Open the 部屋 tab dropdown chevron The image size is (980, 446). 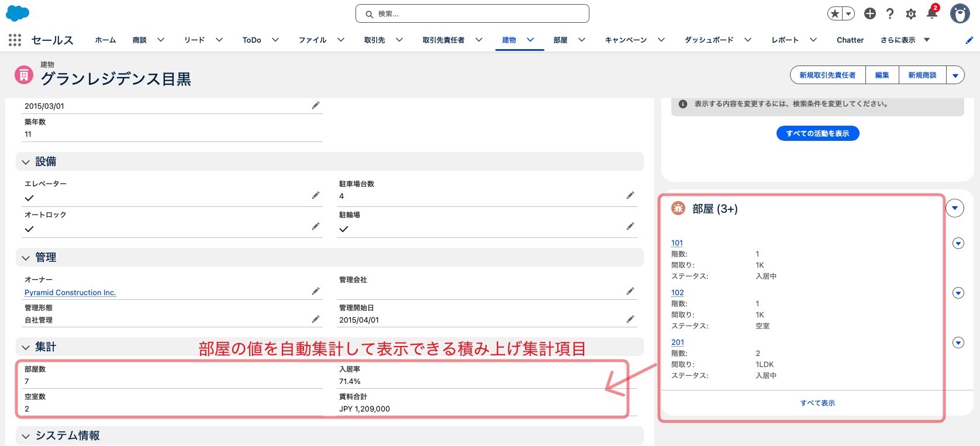point(582,40)
